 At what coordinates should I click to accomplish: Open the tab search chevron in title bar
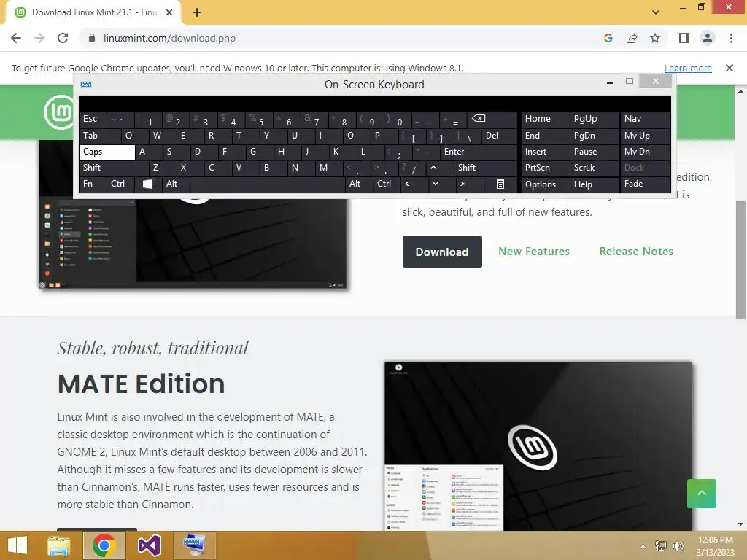656,12
